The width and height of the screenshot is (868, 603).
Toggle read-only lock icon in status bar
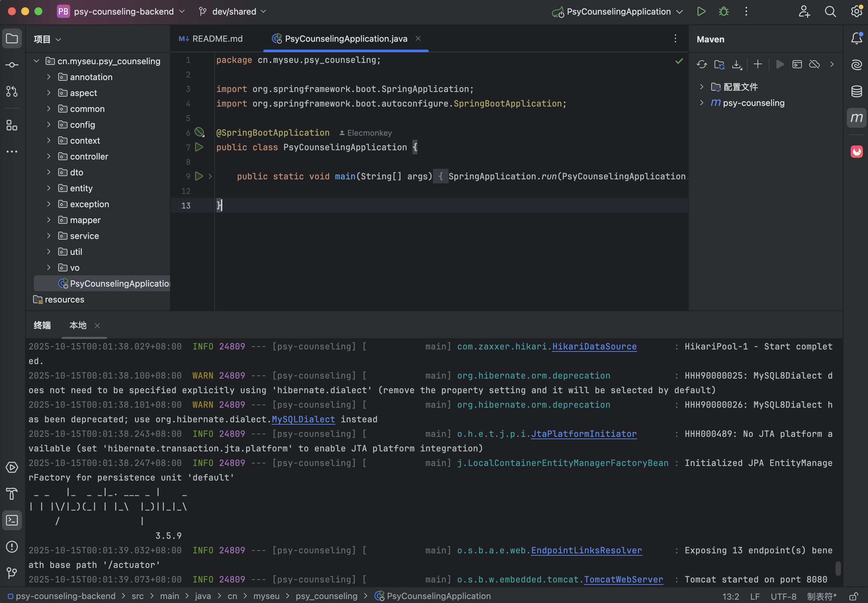click(853, 597)
